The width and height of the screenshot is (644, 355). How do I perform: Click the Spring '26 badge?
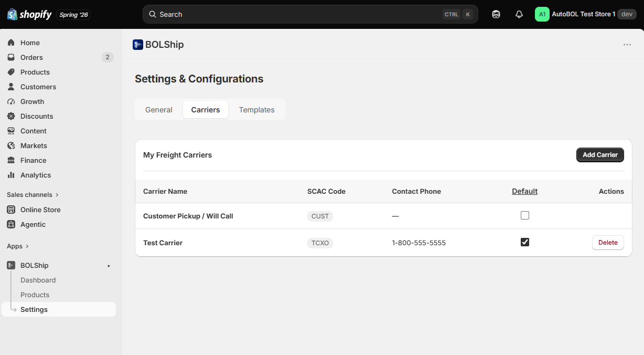pos(73,15)
